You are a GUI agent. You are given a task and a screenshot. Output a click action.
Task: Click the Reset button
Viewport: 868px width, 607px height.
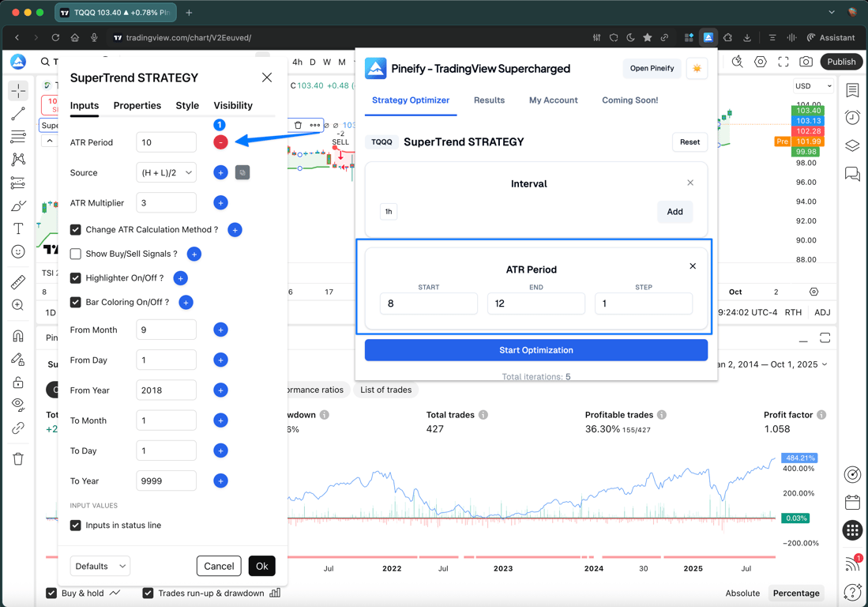690,141
